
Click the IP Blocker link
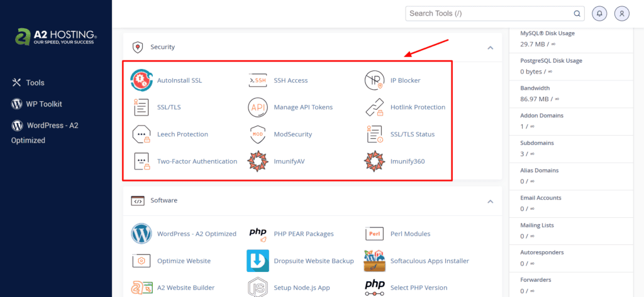[x=406, y=80]
